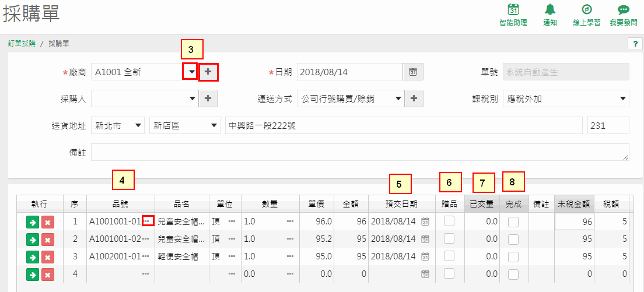Click 稅額 column header
The height and width of the screenshot is (292, 644).
click(x=611, y=204)
